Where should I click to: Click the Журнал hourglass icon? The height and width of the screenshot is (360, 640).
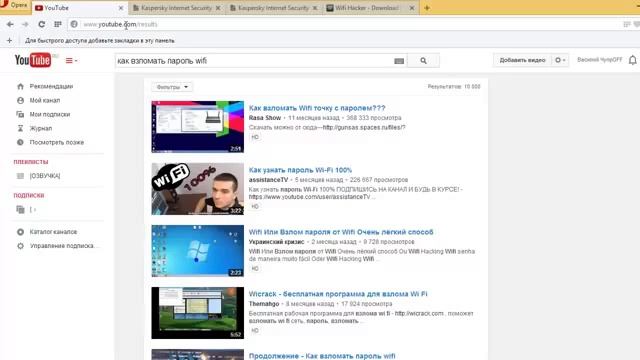pos(20,128)
